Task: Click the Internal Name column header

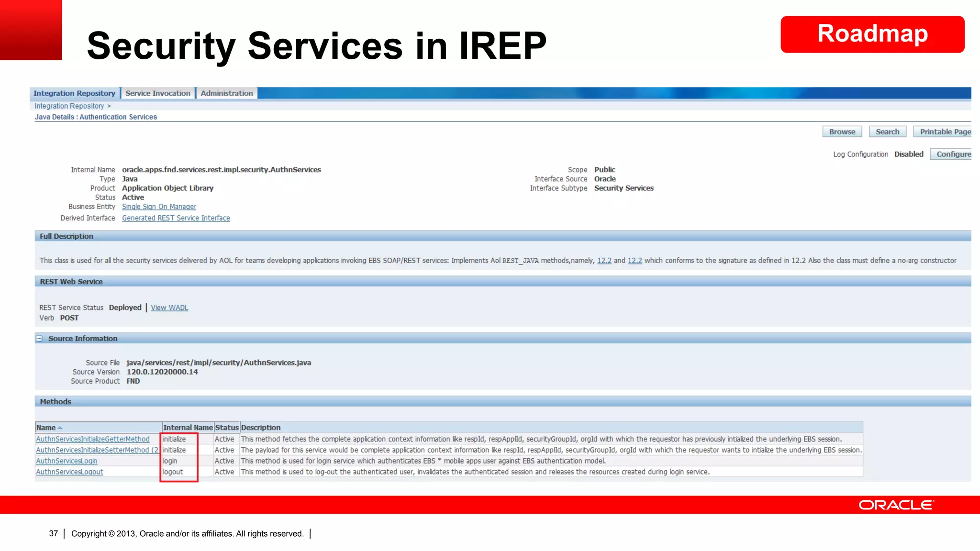Action: coord(188,428)
